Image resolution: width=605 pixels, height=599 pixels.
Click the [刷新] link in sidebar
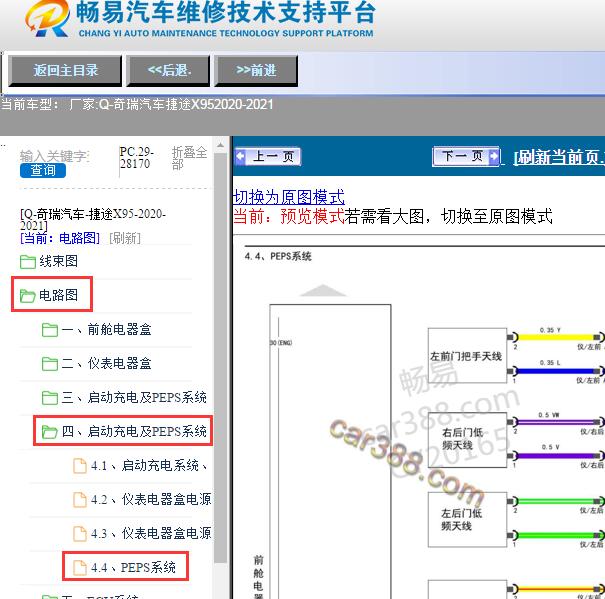(125, 238)
